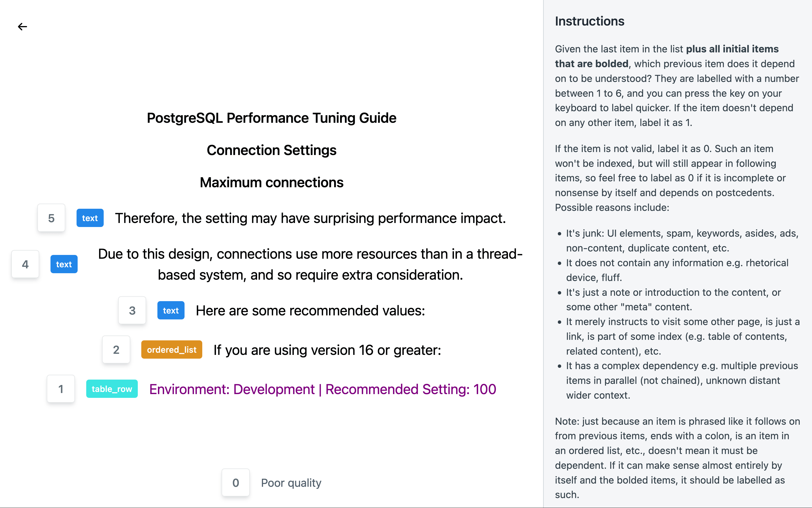
Task: Click the 'Connection Settings' heading
Action: tap(272, 150)
